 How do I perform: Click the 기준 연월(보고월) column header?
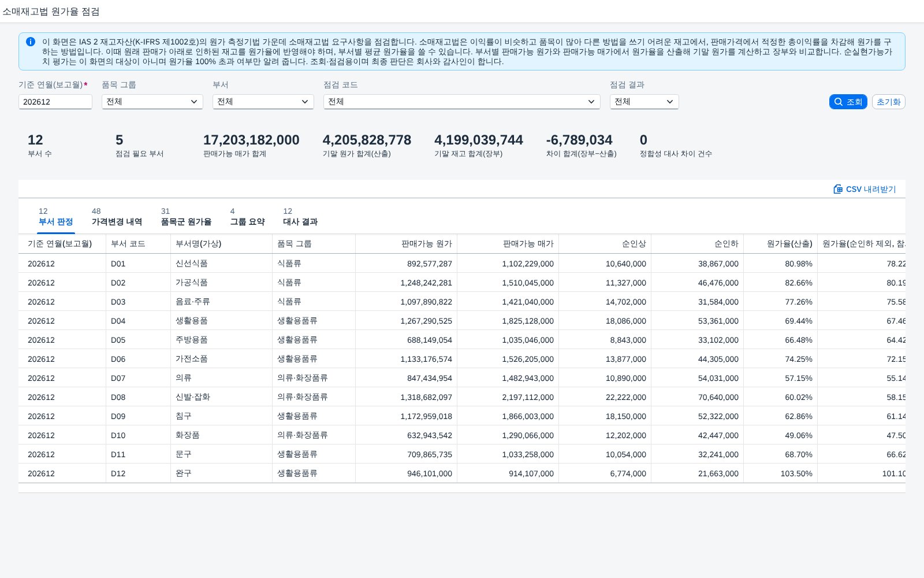[62, 244]
